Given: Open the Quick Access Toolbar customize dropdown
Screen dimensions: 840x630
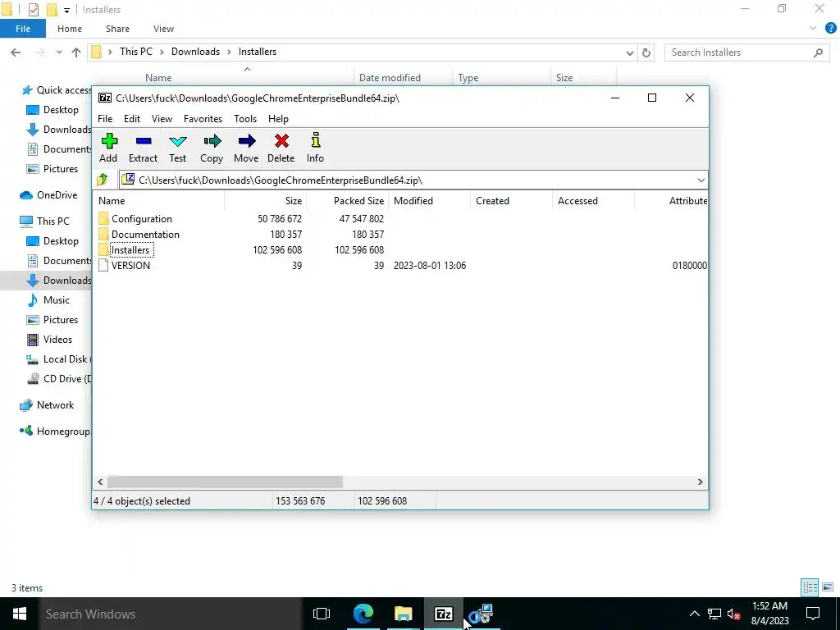Looking at the screenshot, I should [x=66, y=10].
